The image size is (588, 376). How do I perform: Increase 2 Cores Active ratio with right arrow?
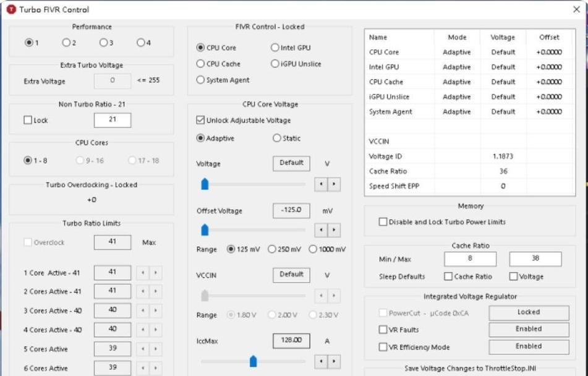pos(156,291)
